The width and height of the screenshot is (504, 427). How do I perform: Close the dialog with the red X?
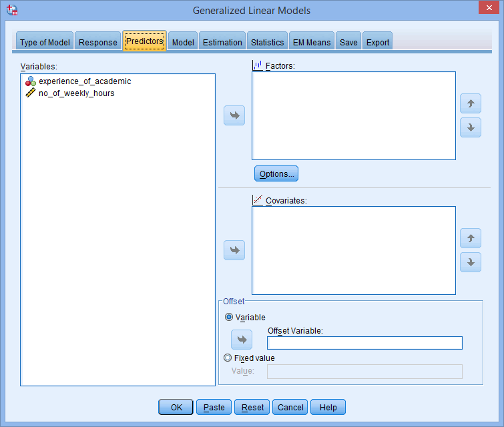pyautogui.click(x=489, y=7)
